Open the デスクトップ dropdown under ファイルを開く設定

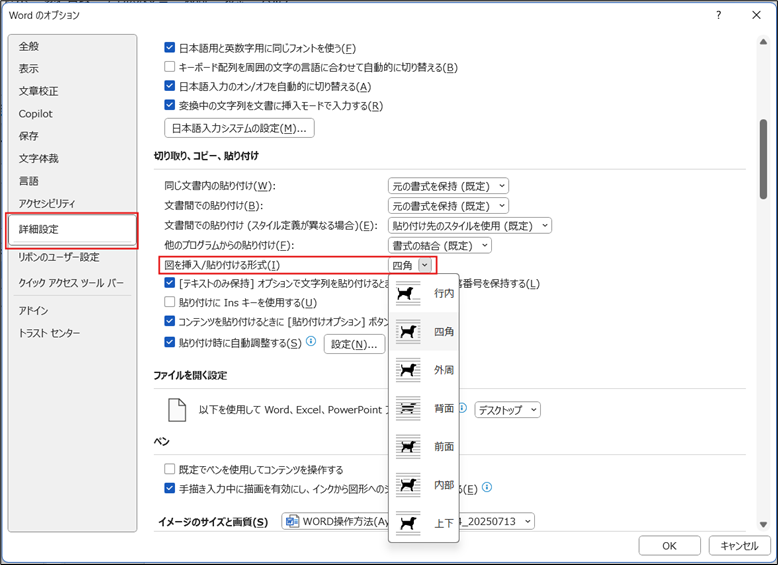point(507,409)
